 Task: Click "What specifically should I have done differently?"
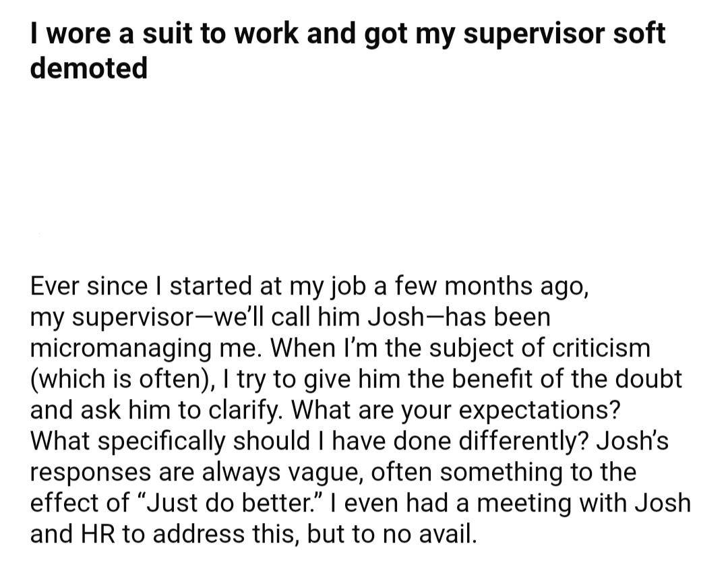(307, 441)
